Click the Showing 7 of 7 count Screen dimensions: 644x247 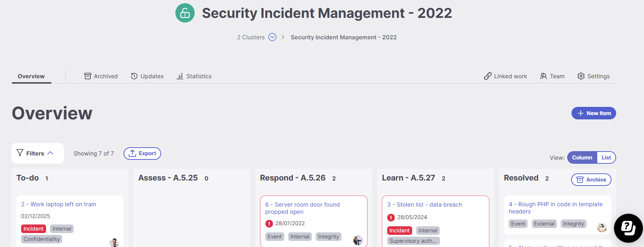pos(94,153)
